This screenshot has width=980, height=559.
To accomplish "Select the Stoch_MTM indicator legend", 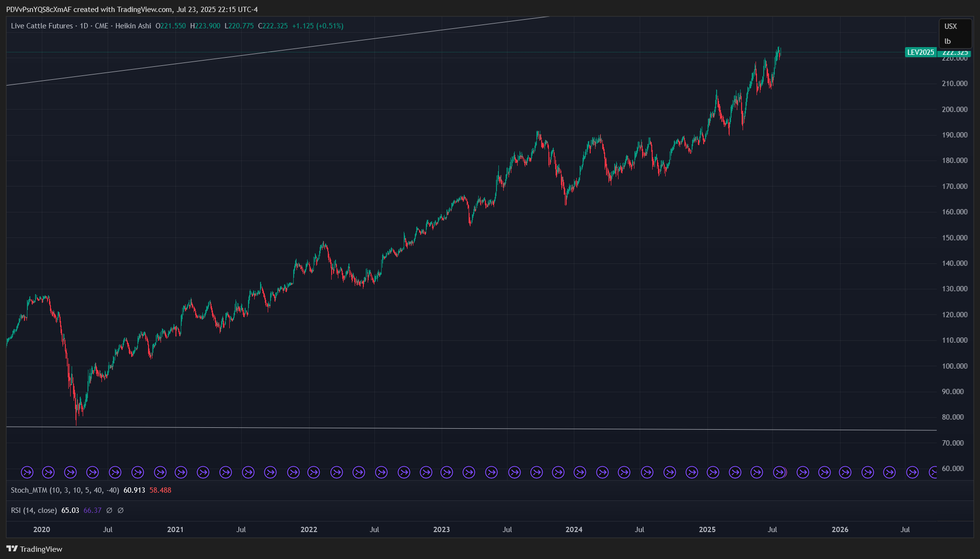I will [65, 490].
